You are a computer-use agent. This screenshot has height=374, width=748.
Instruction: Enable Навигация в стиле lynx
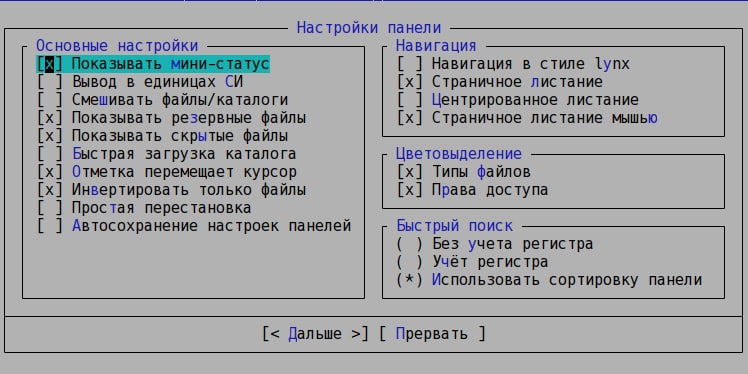pyautogui.click(x=513, y=64)
